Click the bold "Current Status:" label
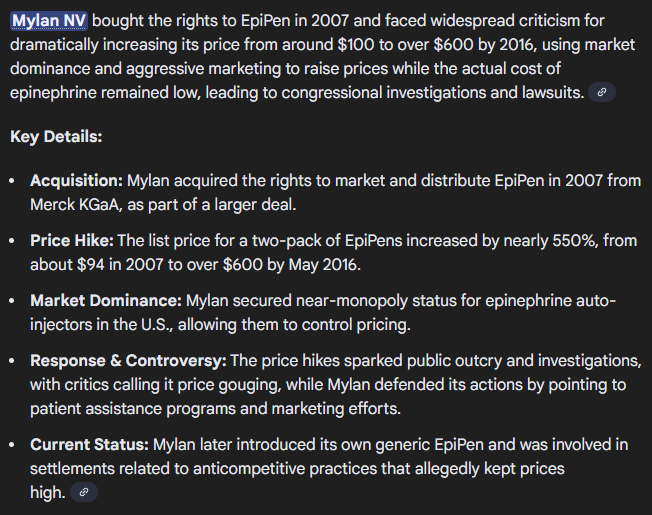The image size is (652, 515). click(x=89, y=443)
